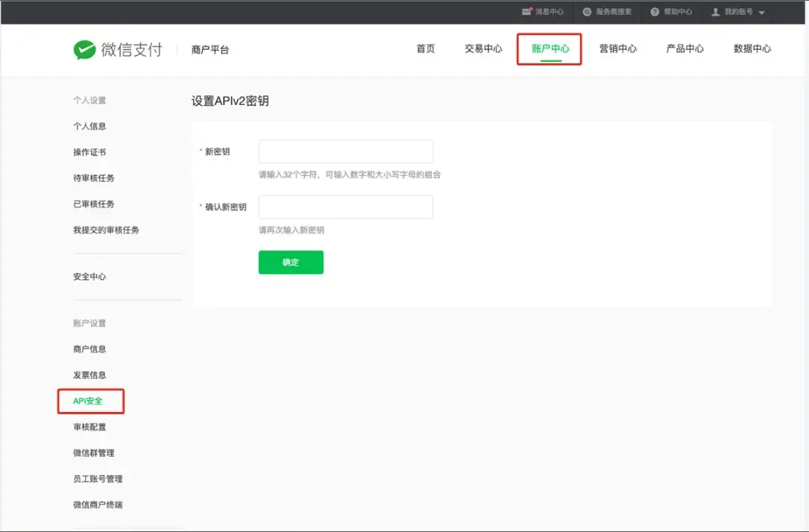
Task: Open 个人信息 in the sidebar
Action: click(89, 126)
